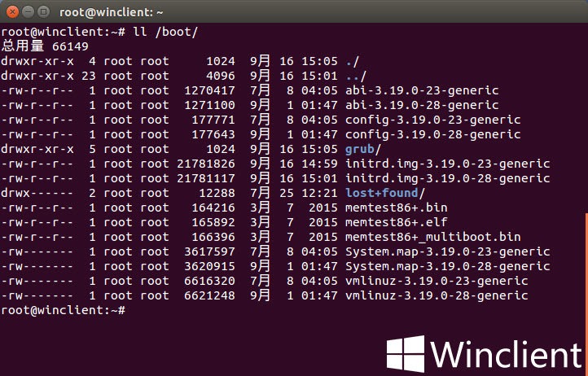
Task: Click the Winclient watermark text
Action: tap(505, 356)
